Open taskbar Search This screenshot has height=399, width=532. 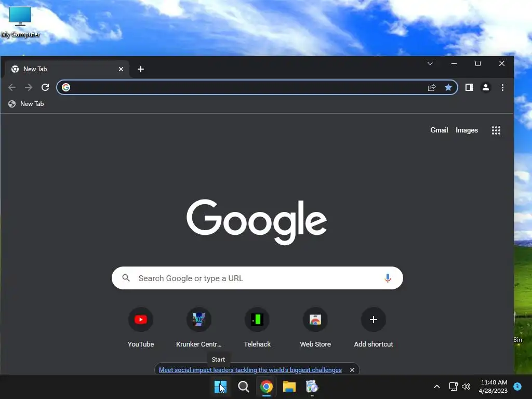tap(243, 387)
